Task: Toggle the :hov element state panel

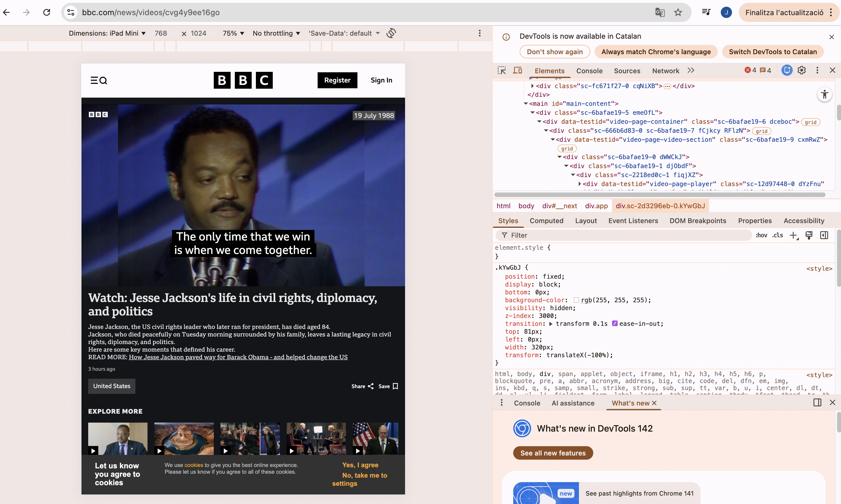Action: click(761, 235)
